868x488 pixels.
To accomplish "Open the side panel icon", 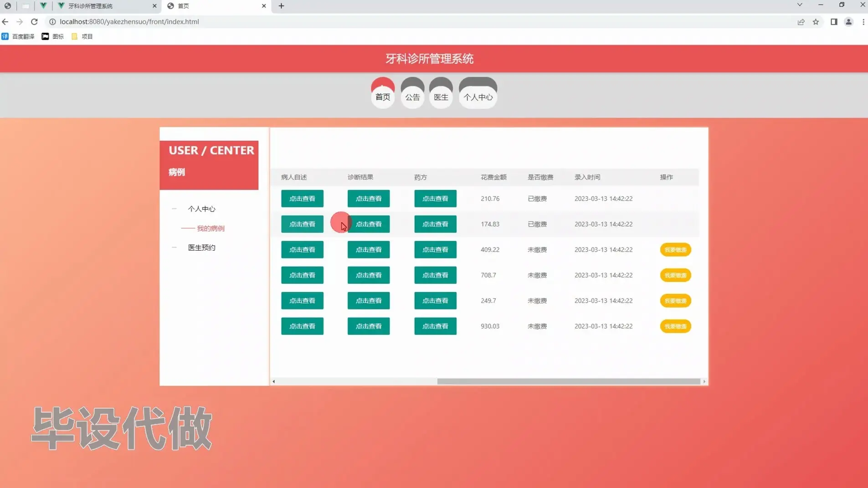I will 834,21.
